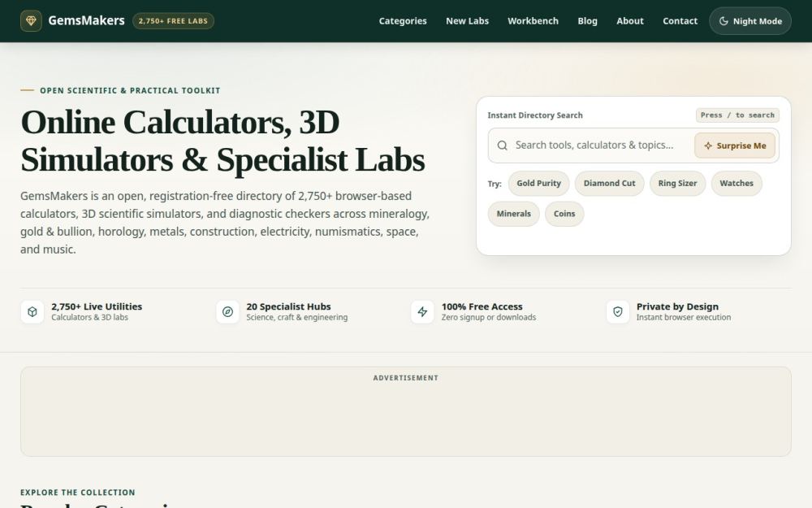The width and height of the screenshot is (812, 508).
Task: Click the Press / to search hint
Action: pos(737,115)
